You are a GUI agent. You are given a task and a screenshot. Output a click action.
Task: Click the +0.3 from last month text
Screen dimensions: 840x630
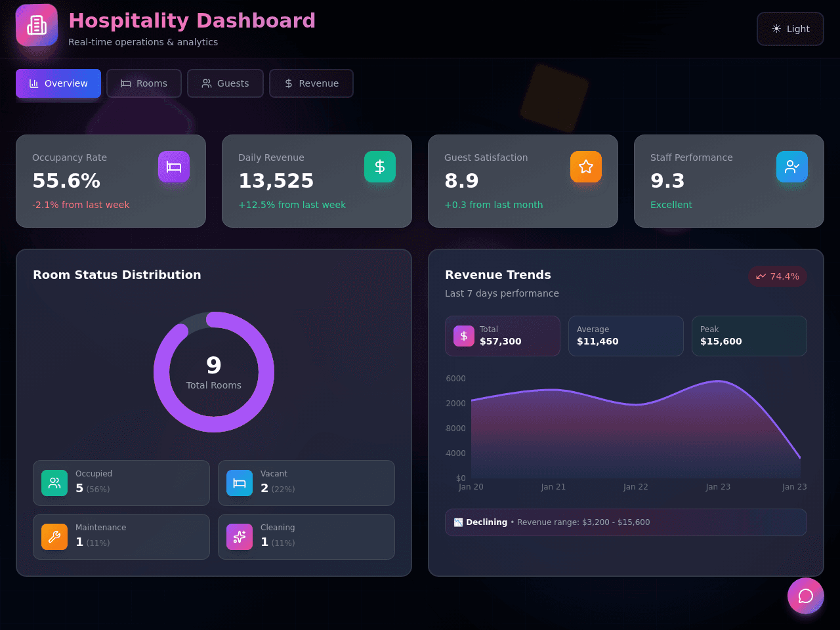coord(493,205)
